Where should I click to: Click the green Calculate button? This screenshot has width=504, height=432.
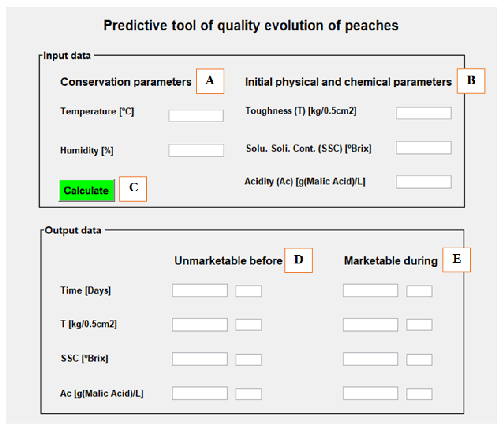tap(86, 190)
